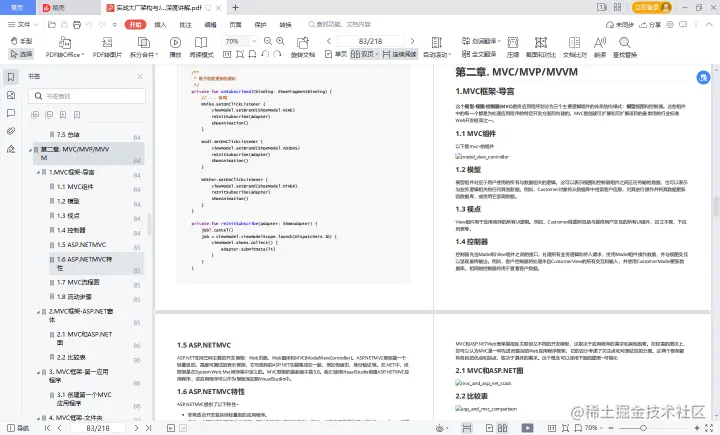The image size is (720, 435).
Task: Open the comments panel icon in sidebar
Action: point(11,113)
